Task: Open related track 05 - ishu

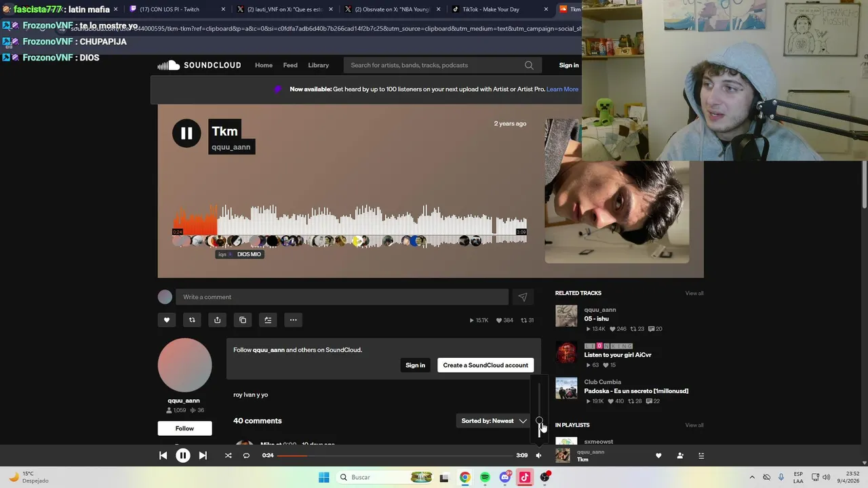Action: point(597,319)
